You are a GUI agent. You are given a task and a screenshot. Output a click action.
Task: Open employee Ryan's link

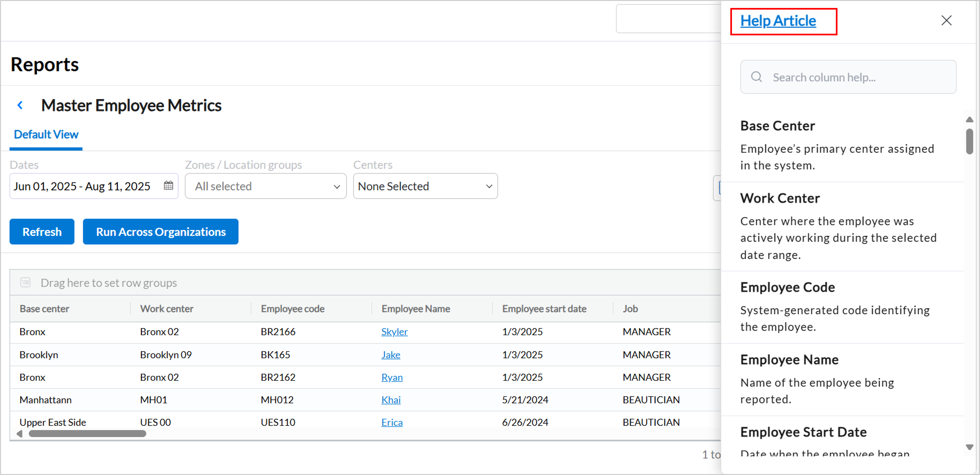coord(392,377)
